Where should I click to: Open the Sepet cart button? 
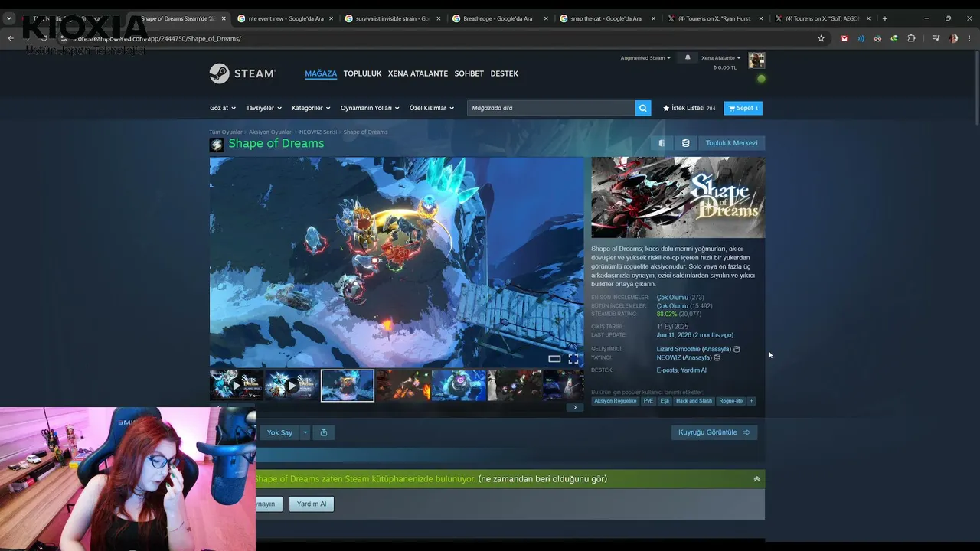coord(743,108)
